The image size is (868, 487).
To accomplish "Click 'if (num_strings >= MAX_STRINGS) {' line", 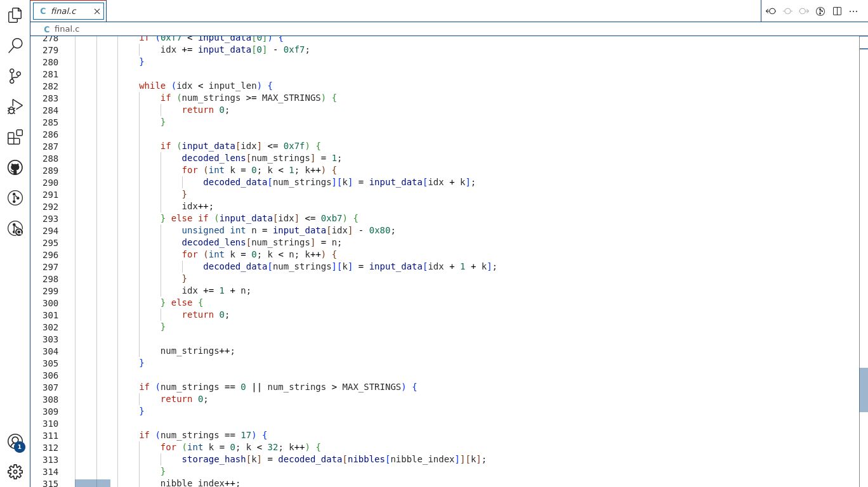I will click(249, 98).
